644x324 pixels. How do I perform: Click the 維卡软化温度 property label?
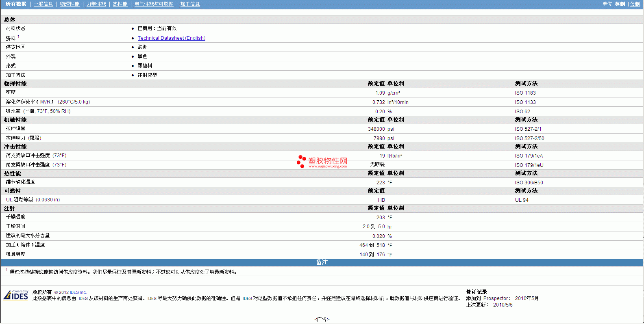point(20,182)
